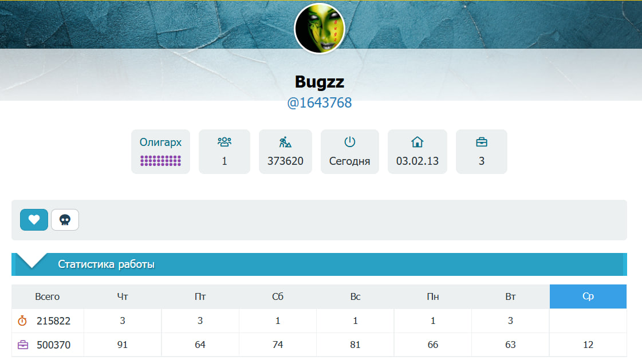This screenshot has width=642, height=364.
Task: Click the Всего column header
Action: point(48,296)
